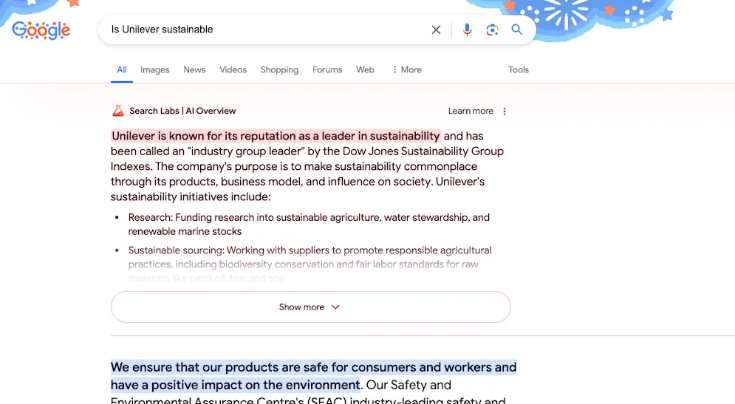The height and width of the screenshot is (404, 735).
Task: Switch to the News tab
Action: click(194, 70)
